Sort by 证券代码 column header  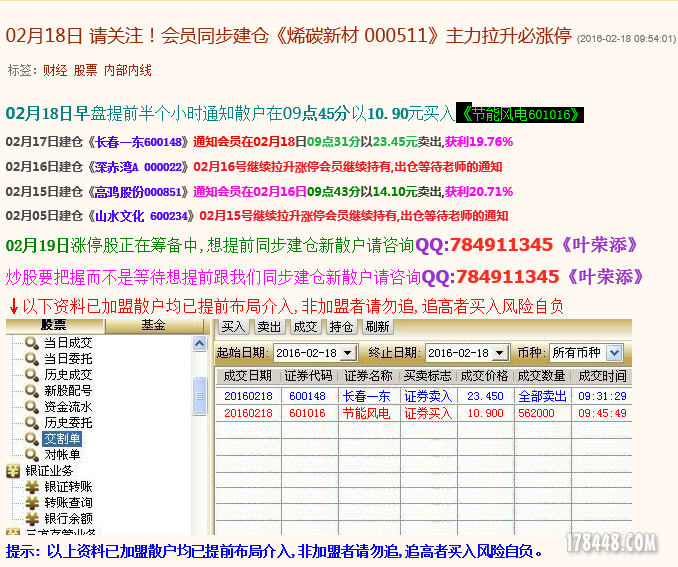click(x=308, y=376)
